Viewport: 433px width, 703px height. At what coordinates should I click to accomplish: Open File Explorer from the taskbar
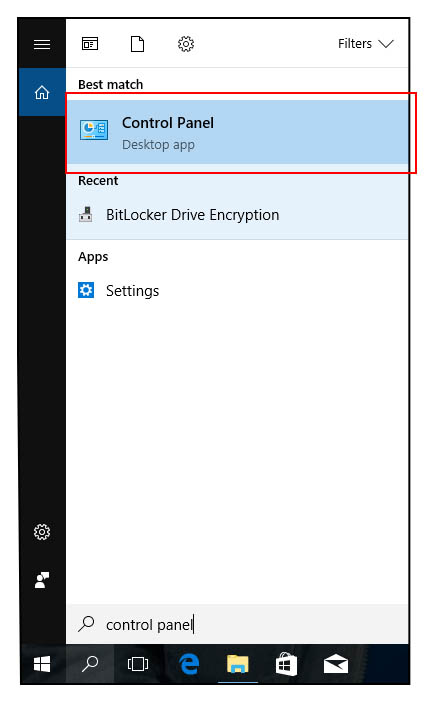(238, 664)
